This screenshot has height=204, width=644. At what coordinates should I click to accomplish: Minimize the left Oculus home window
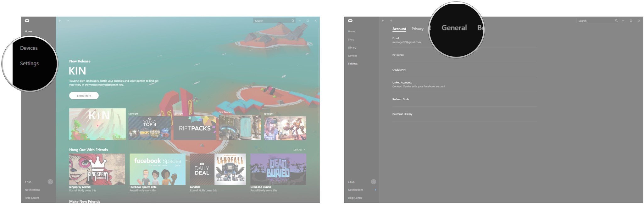click(x=300, y=21)
